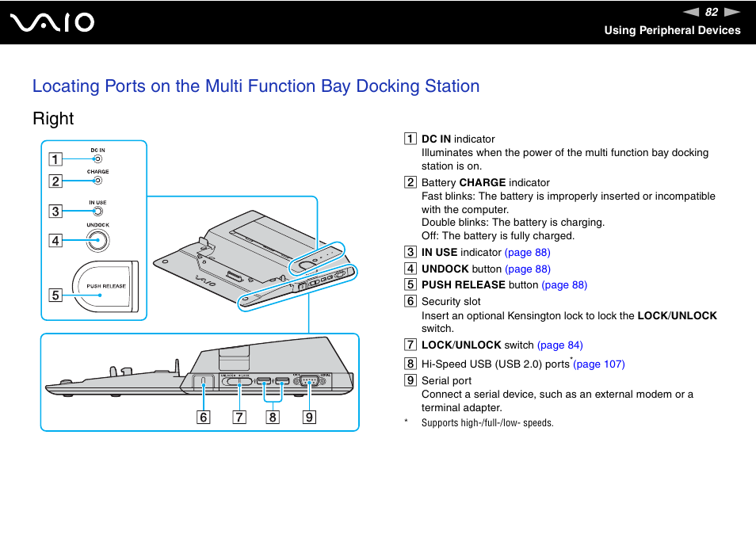Click the serial port in side diagram
The image size is (756, 534).
(309, 381)
